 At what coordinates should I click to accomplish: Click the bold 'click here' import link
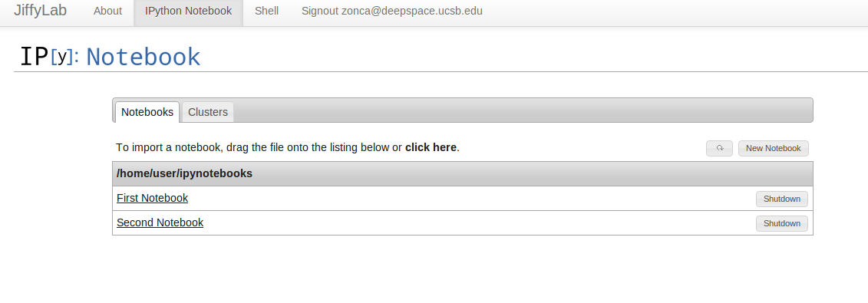pyautogui.click(x=431, y=147)
